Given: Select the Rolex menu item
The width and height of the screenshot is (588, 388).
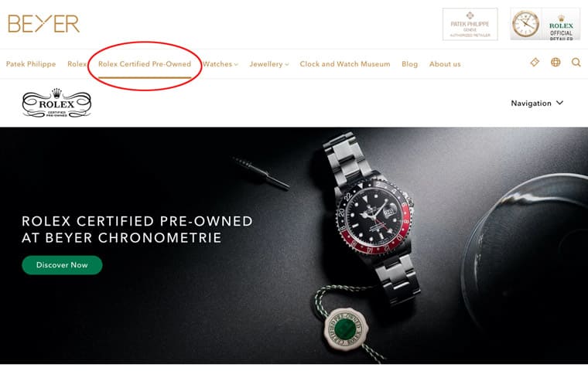Looking at the screenshot, I should 77,64.
